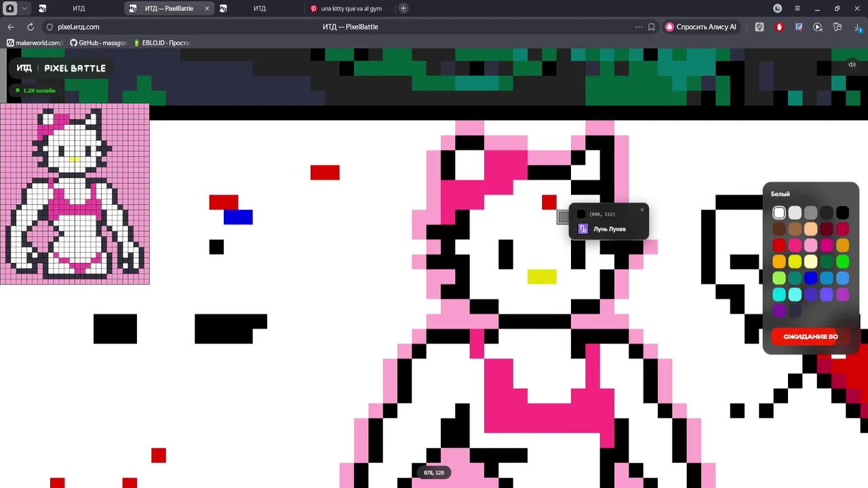Click the Alice AI assistant logo
Image resolution: width=868 pixels, height=488 pixels.
669,27
